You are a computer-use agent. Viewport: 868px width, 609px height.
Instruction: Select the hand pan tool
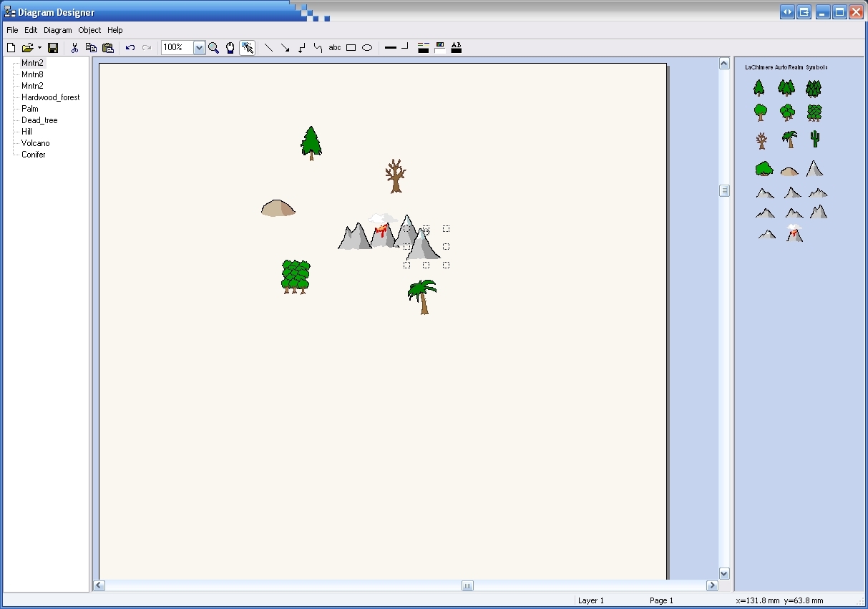230,48
